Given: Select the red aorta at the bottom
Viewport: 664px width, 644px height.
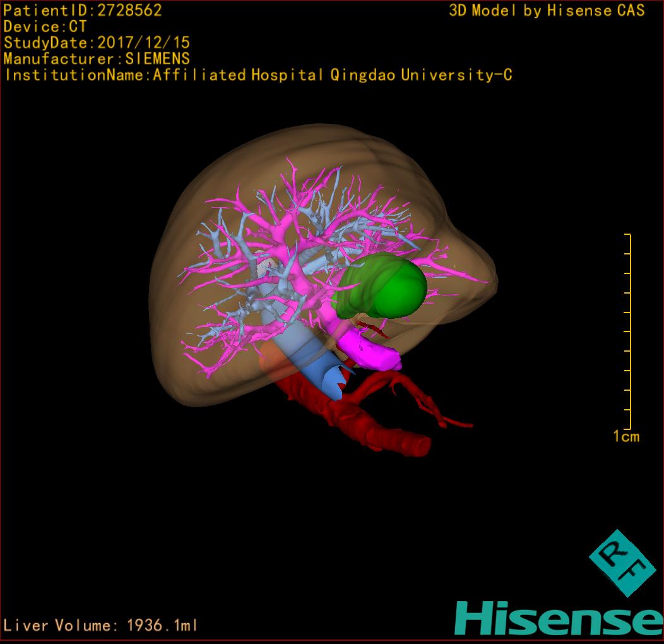Looking at the screenshot, I should point(379,434).
